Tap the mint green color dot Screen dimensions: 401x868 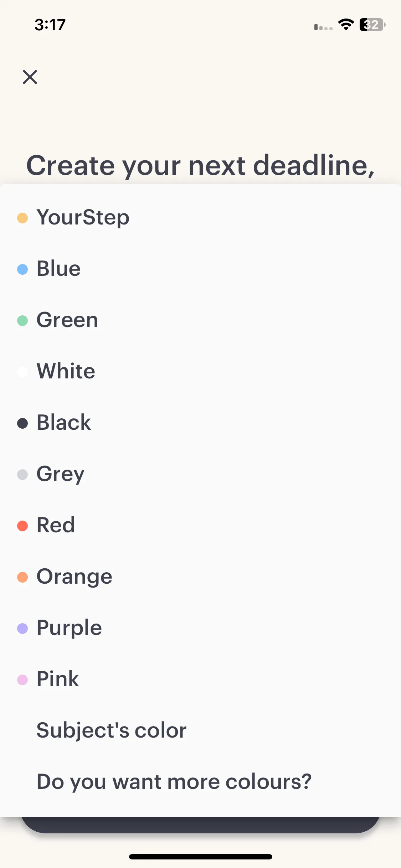[22, 321]
